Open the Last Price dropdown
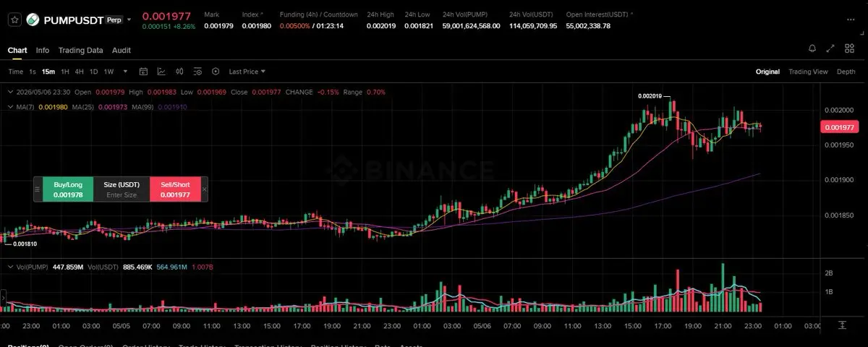The width and height of the screenshot is (868, 347). coord(247,72)
